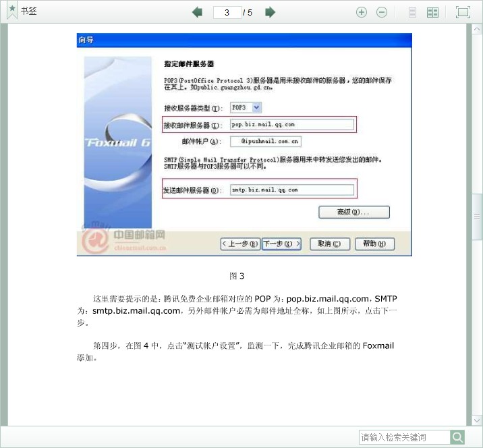Click the page total text / 5
Screen dimensions: 483x448
(x=248, y=13)
